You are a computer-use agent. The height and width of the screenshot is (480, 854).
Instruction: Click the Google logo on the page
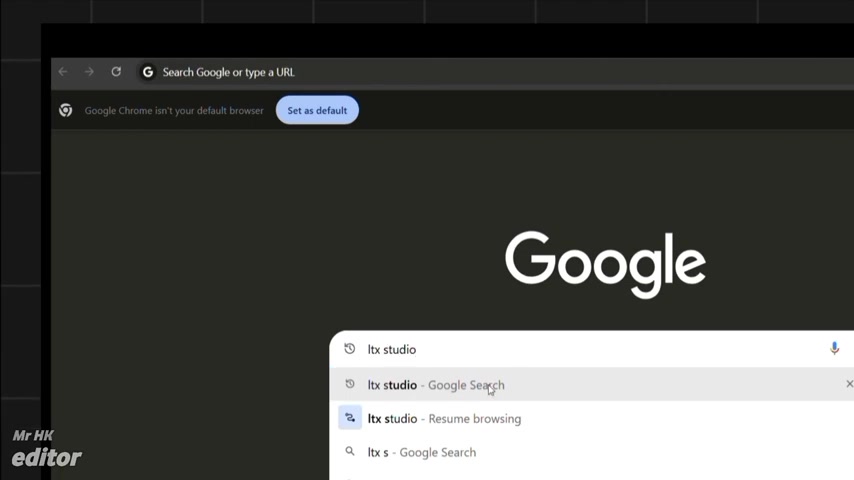[x=605, y=264]
